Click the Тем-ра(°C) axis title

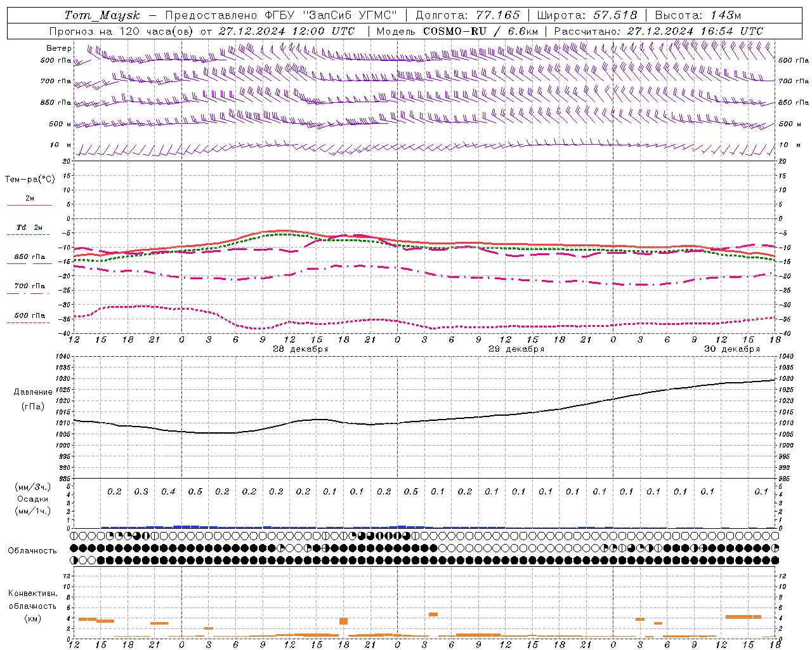coord(30,180)
